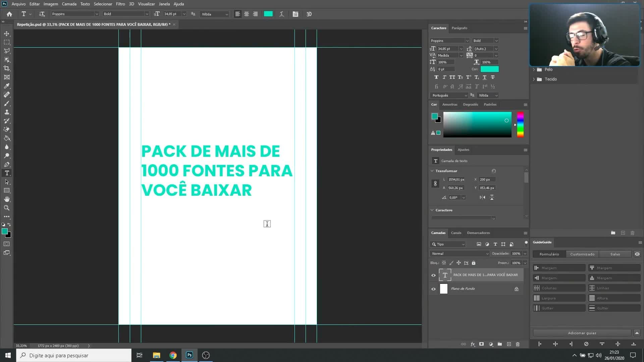
Task: Open font size dropdown in options bar
Action: point(184,14)
